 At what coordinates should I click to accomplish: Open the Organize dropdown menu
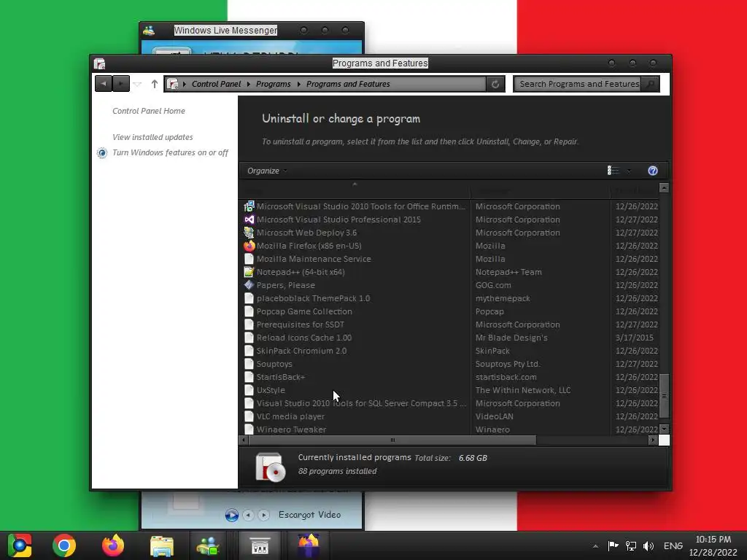[267, 171]
